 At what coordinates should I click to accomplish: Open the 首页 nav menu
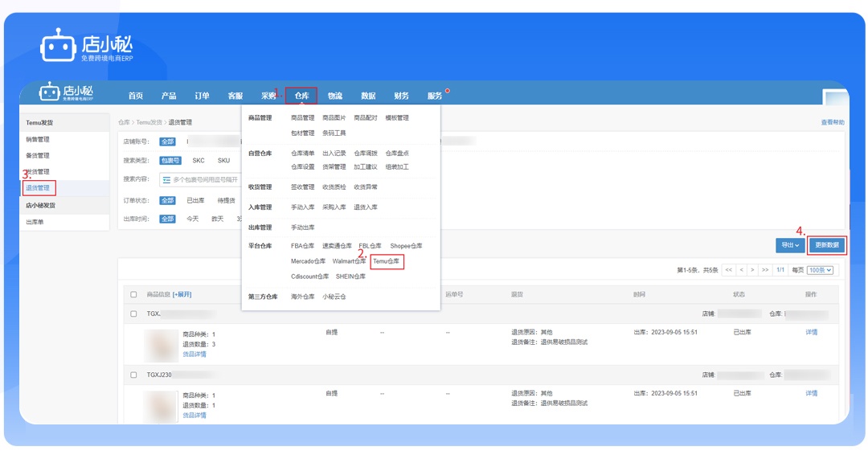(136, 96)
